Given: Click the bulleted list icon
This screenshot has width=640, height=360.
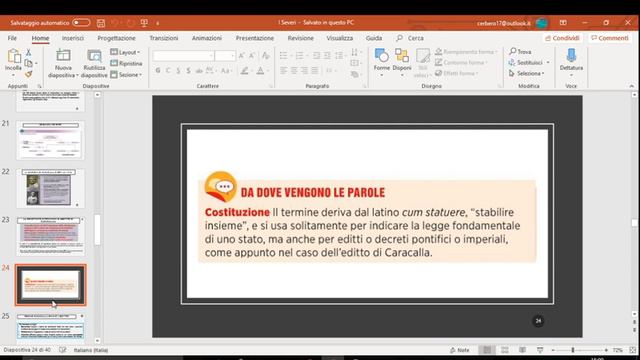Looking at the screenshot, I should click(283, 56).
